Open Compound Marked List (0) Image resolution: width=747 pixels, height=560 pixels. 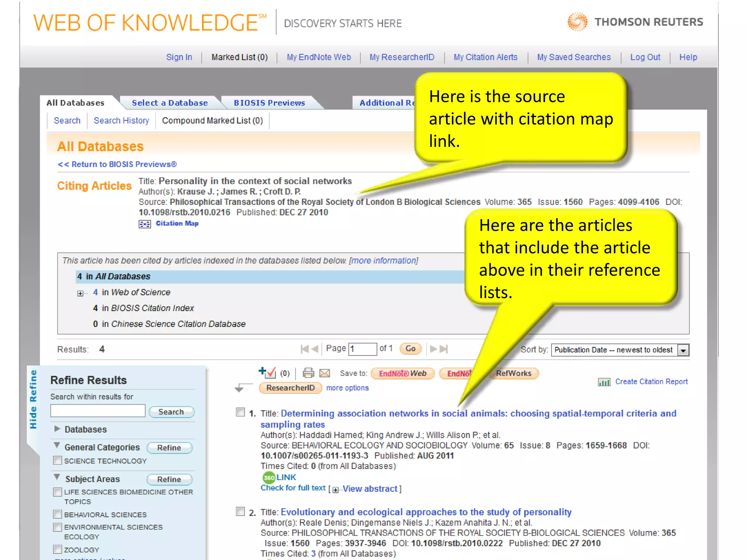pos(212,121)
